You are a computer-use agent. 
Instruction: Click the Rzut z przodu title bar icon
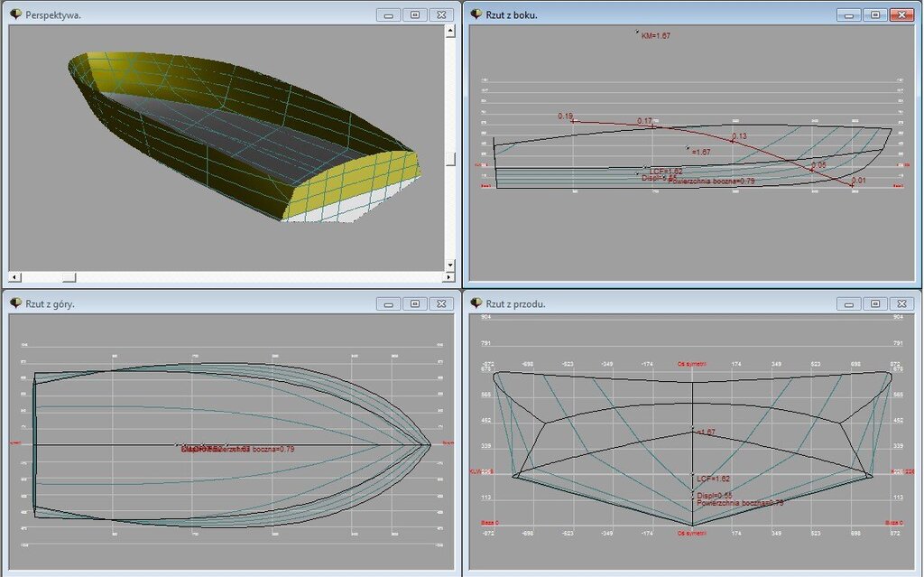point(476,303)
